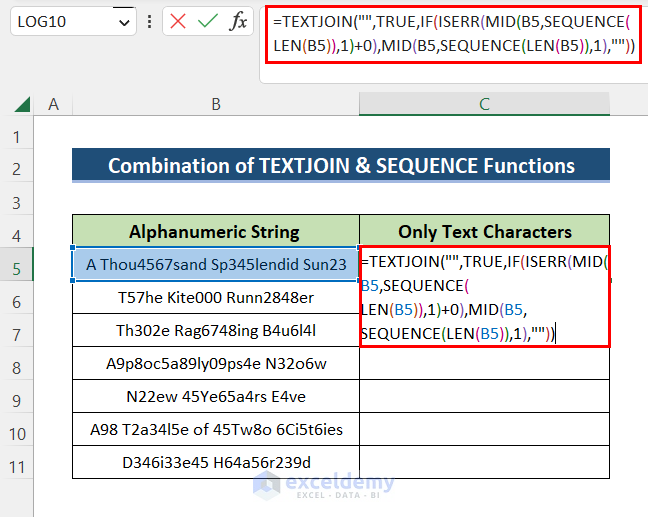The image size is (648, 517).
Task: Select cell containing 'T57he Kite000 Runn2848er'
Action: pos(215,298)
